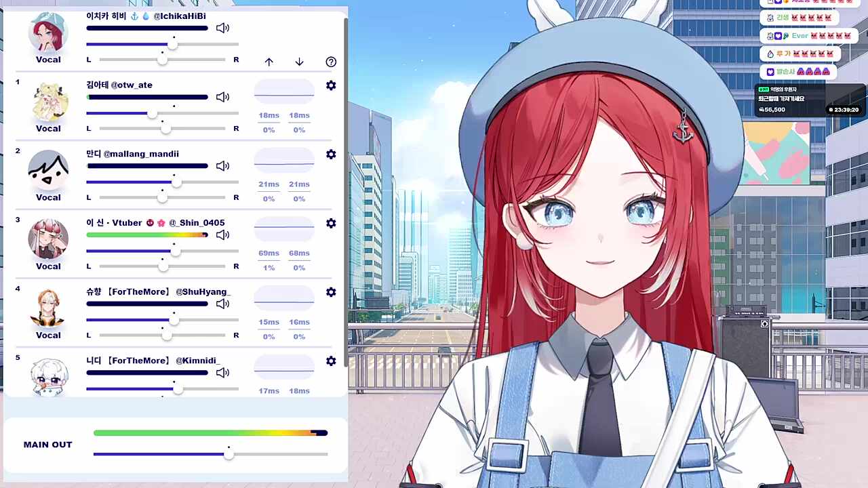Mute the speaker icon for 만디 @mallang_mandii
The height and width of the screenshot is (488, 868).
222,166
